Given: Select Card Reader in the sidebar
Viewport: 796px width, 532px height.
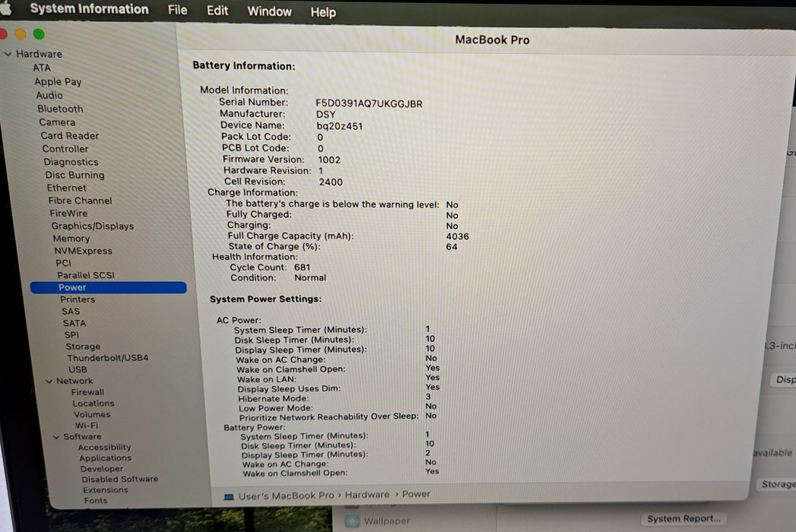Looking at the screenshot, I should (69, 135).
